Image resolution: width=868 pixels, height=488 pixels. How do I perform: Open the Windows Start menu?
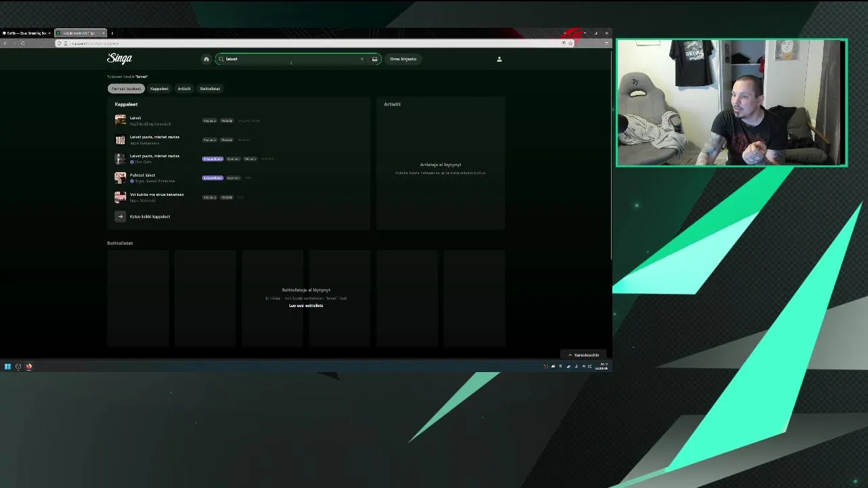[7, 367]
